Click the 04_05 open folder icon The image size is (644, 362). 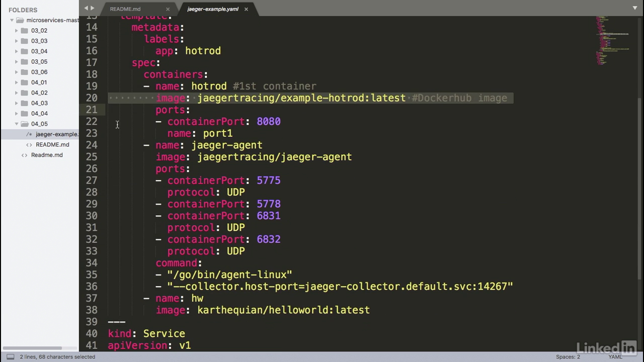(24, 124)
